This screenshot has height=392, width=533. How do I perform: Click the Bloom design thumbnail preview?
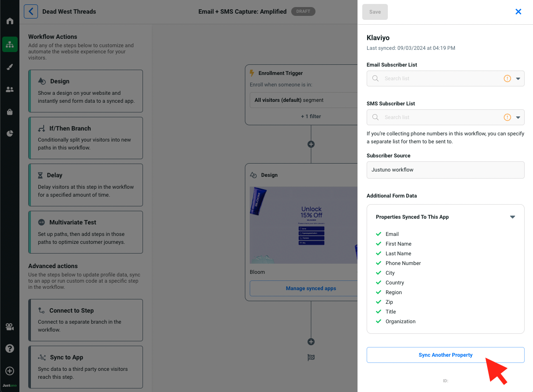(303, 225)
